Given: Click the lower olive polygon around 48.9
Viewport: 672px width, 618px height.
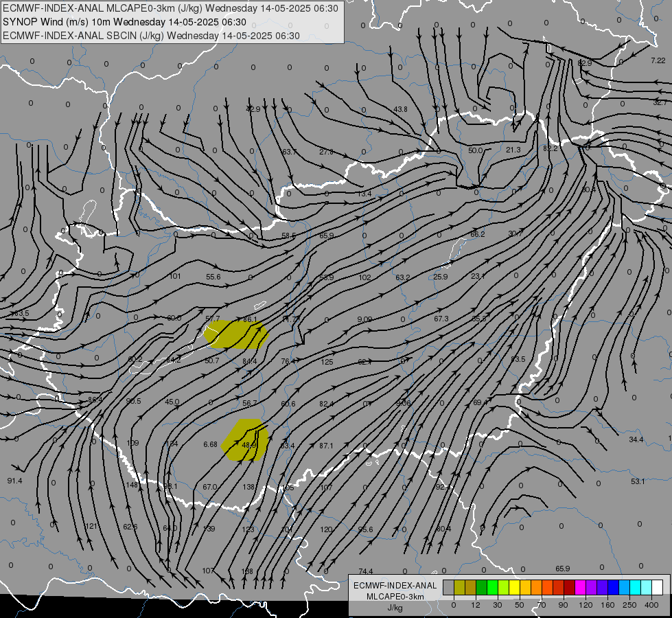Looking at the screenshot, I should coord(245,440).
